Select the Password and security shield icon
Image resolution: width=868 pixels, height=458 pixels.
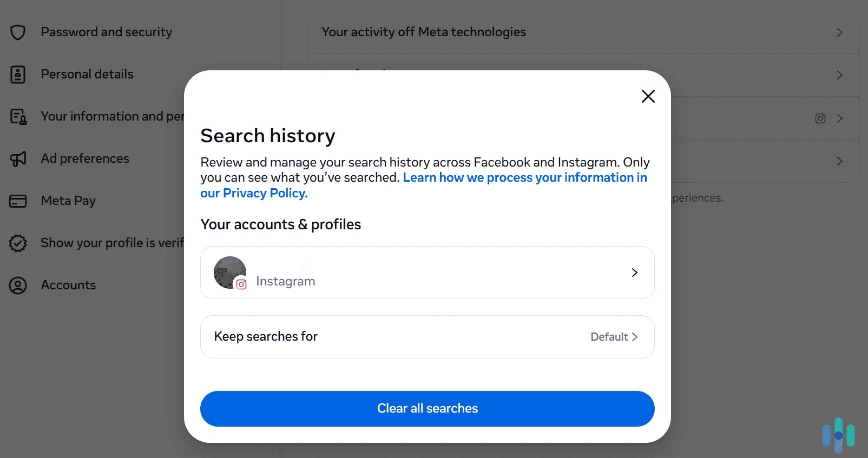(18, 32)
